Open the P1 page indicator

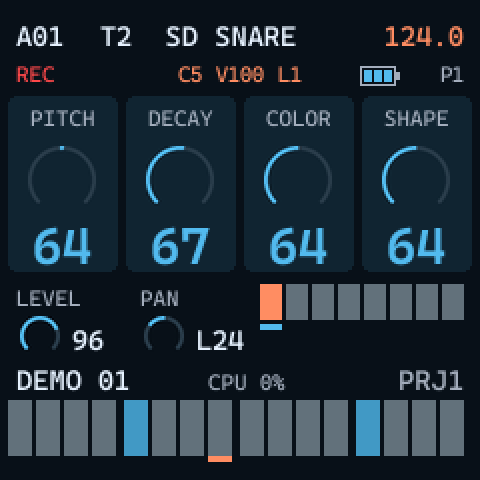(x=452, y=74)
